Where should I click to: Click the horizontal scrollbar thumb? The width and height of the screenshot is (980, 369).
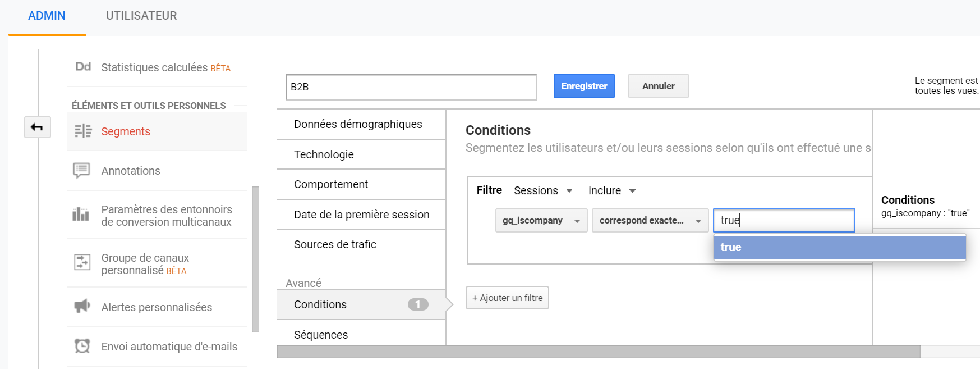(x=599, y=352)
